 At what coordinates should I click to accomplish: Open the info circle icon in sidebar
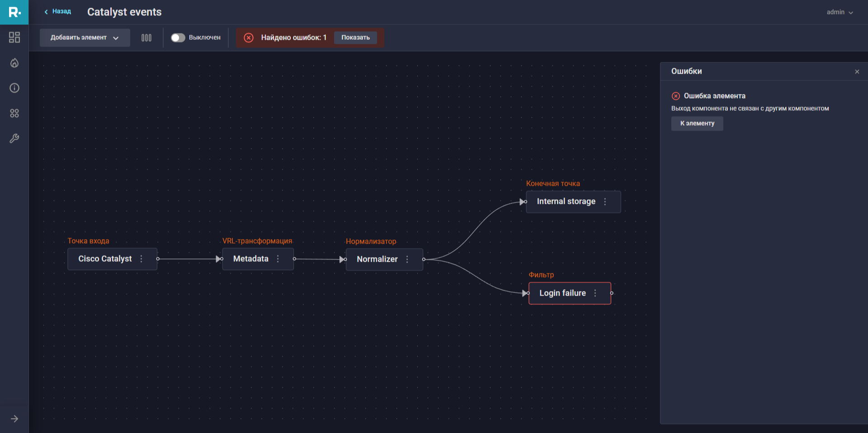(x=14, y=88)
